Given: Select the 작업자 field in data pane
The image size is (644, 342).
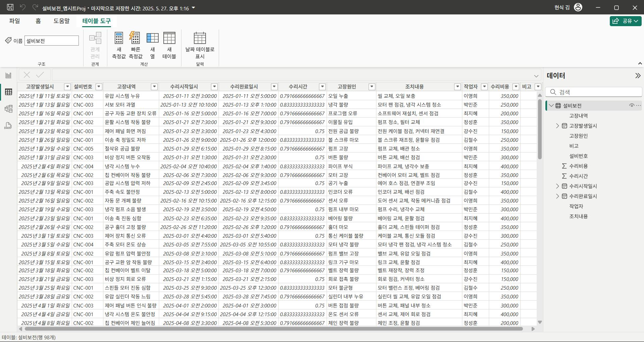Looking at the screenshot, I should 576,206.
